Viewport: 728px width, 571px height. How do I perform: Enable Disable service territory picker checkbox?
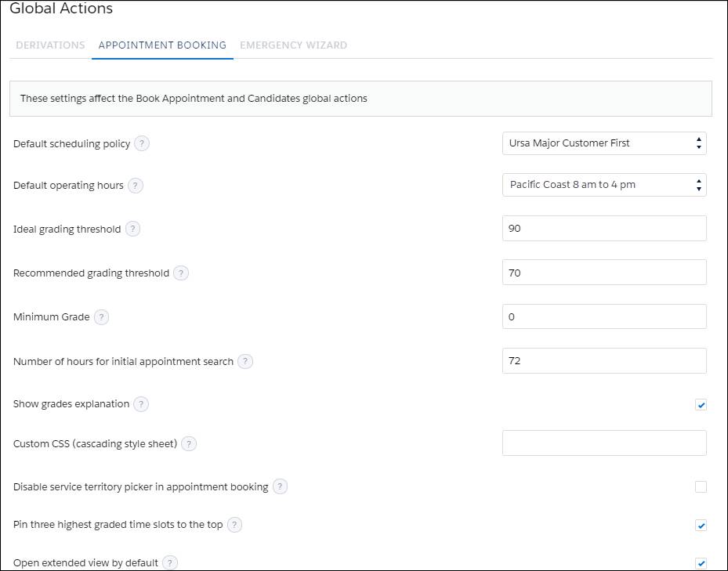tap(701, 487)
